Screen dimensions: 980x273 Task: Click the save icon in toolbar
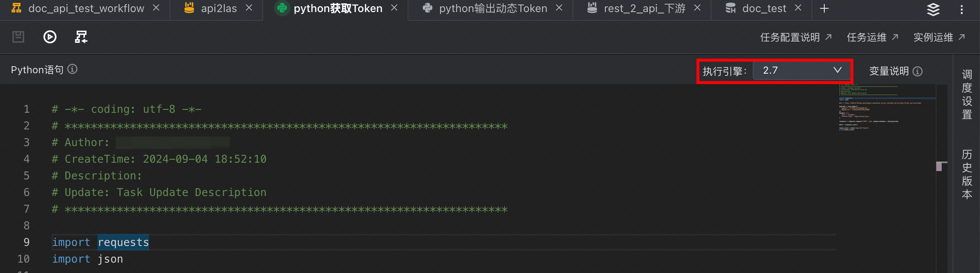pos(18,37)
